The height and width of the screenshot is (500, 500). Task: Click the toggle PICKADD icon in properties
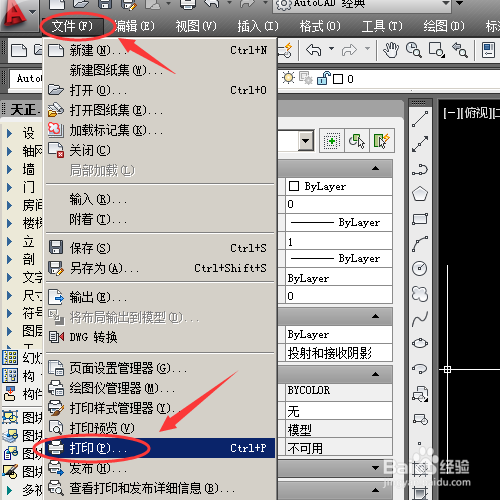click(332, 141)
